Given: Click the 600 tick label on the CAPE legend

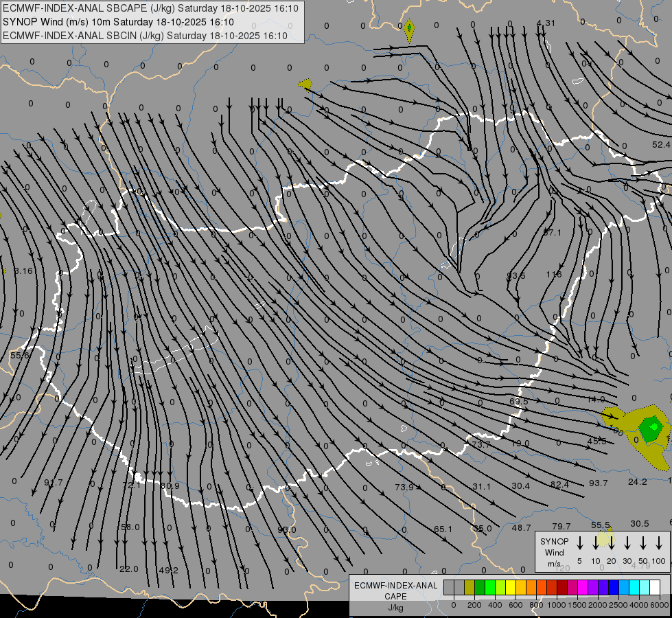Looking at the screenshot, I should tap(515, 605).
